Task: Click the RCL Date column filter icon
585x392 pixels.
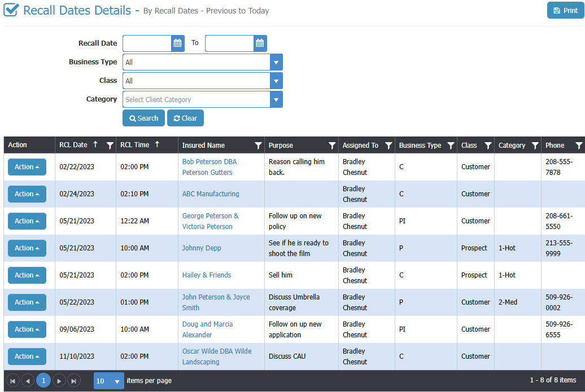Action: (x=110, y=146)
